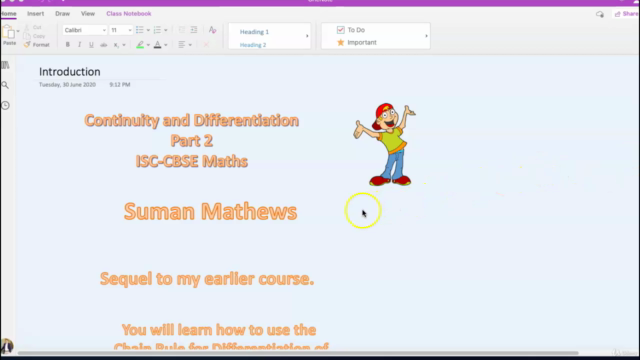
Task: Click the time 9:12 PM
Action: [120, 84]
